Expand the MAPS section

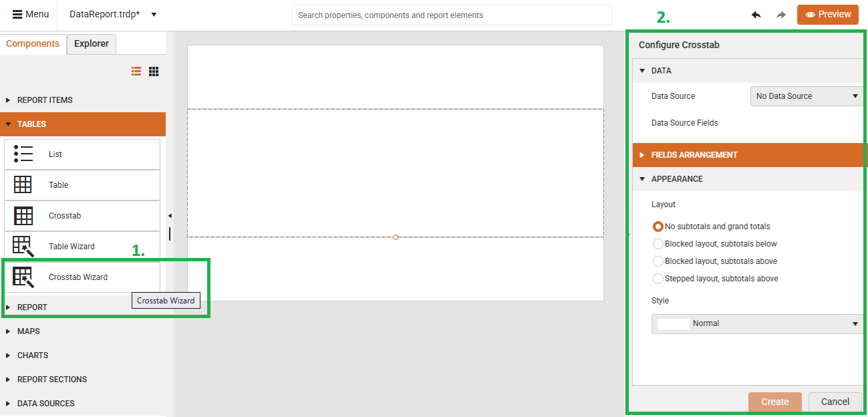pyautogui.click(x=83, y=331)
